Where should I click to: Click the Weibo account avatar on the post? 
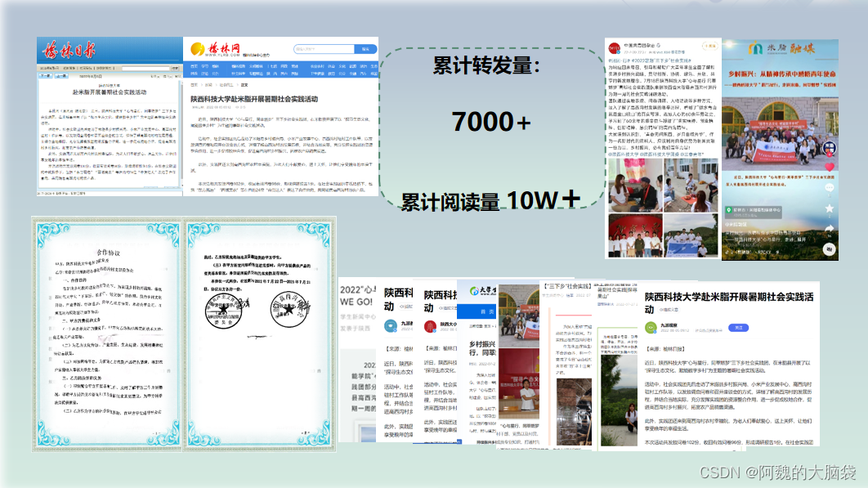tap(615, 44)
